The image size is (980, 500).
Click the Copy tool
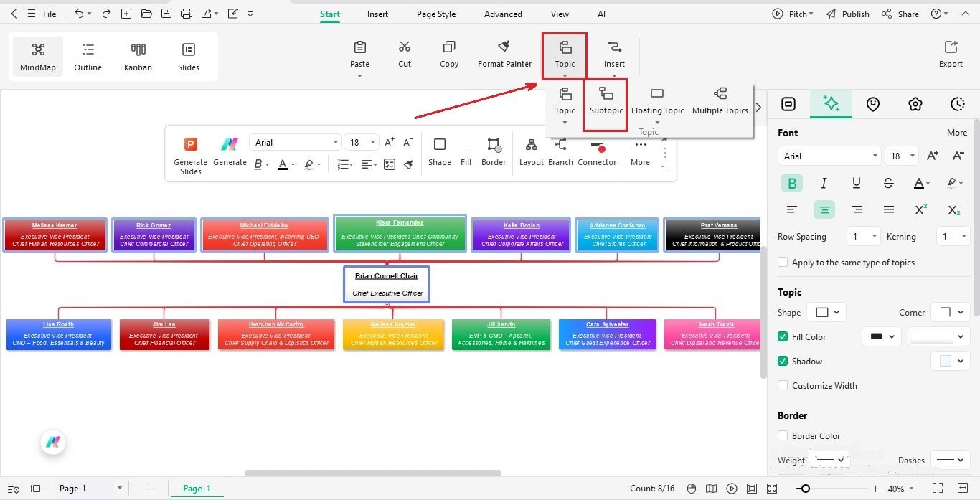(x=449, y=55)
